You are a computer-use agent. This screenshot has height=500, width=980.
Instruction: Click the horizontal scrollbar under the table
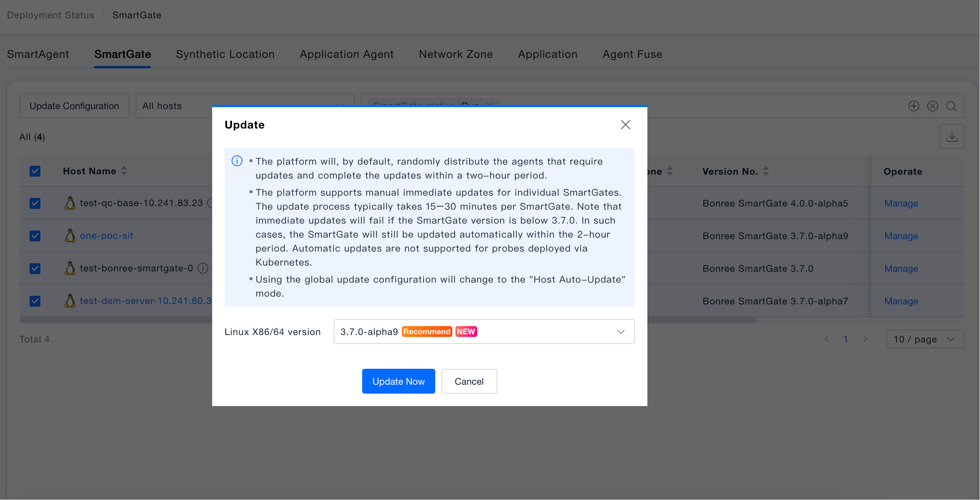[x=388, y=320]
